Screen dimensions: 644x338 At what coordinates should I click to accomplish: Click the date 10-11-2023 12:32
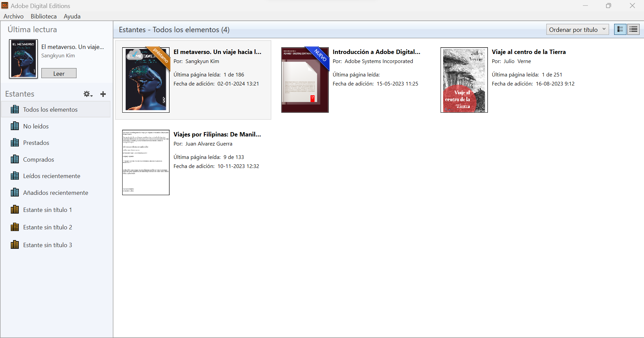point(238,166)
